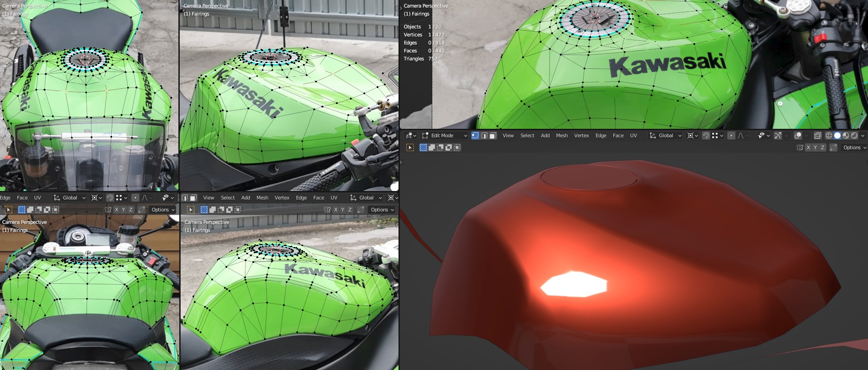Toggle proportional editing in left viewport header
Image resolution: width=868 pixels, height=370 pixels.
(x=135, y=198)
